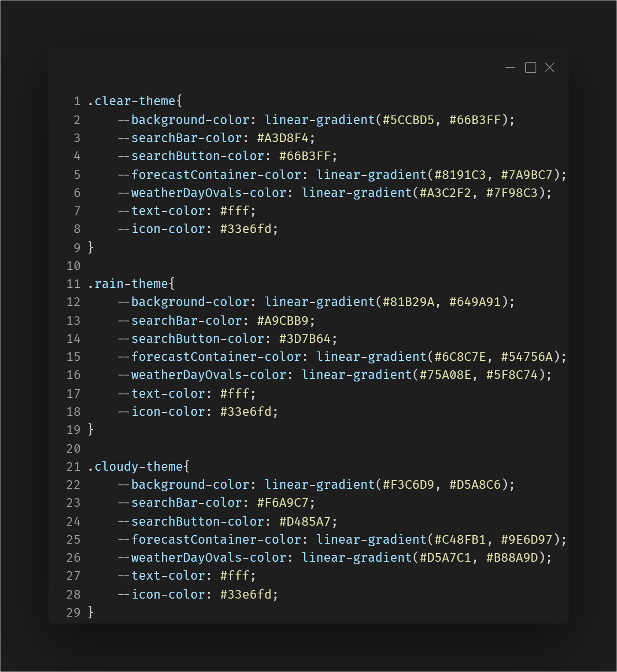The height and width of the screenshot is (672, 617).
Task: Click line number 10 in gutter
Action: point(73,266)
